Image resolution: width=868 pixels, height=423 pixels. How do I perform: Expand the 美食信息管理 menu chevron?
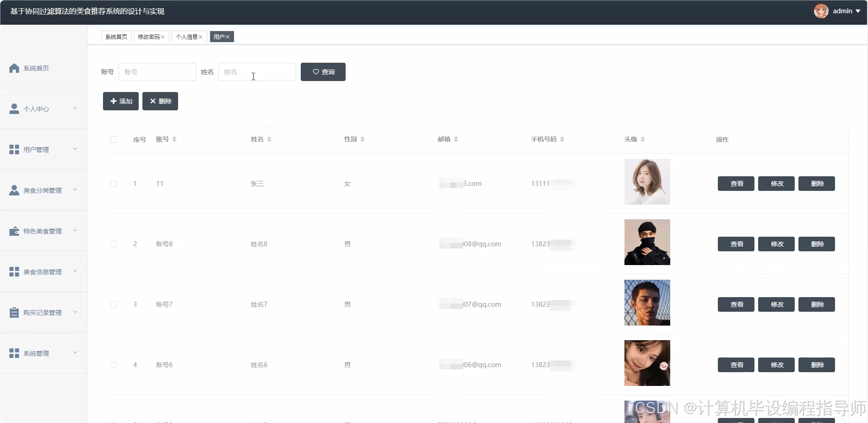tap(75, 271)
